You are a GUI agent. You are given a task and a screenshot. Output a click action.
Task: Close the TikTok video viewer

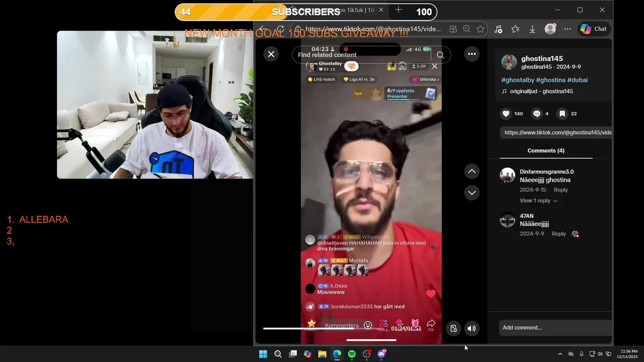[x=271, y=54]
